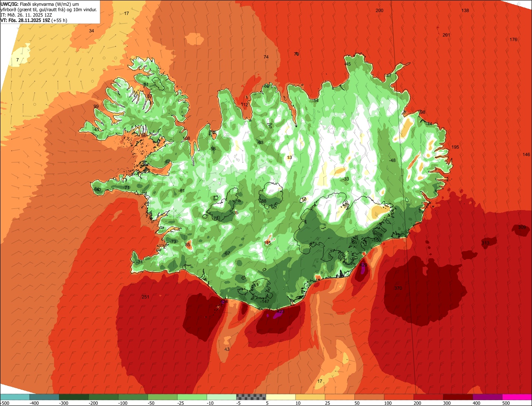Click the yellow swatch between 10 and 25
The image size is (532, 406).
[310, 397]
